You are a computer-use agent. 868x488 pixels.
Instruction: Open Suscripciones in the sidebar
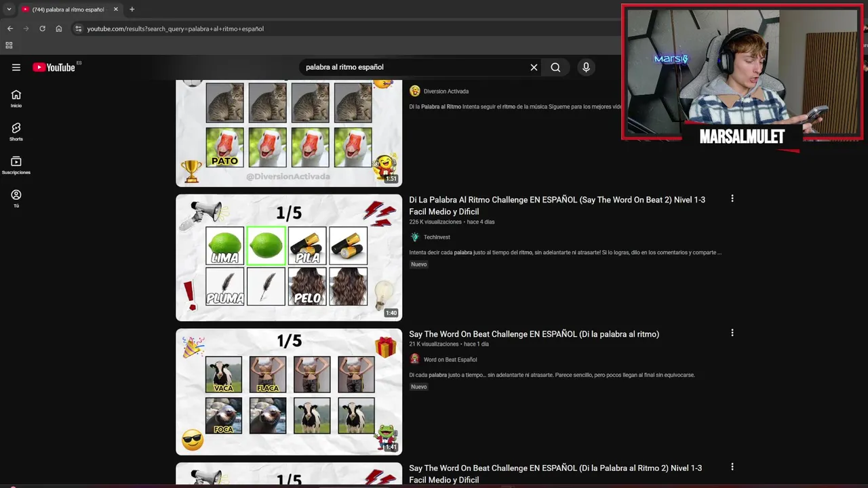[x=16, y=165]
